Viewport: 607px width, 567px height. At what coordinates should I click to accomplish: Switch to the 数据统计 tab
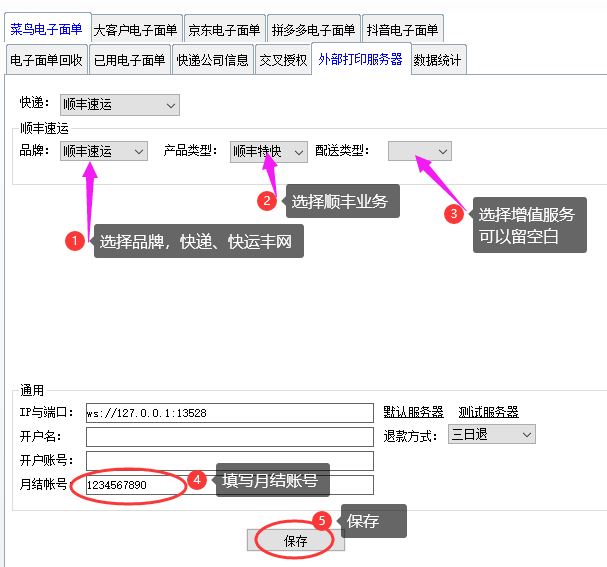click(438, 61)
